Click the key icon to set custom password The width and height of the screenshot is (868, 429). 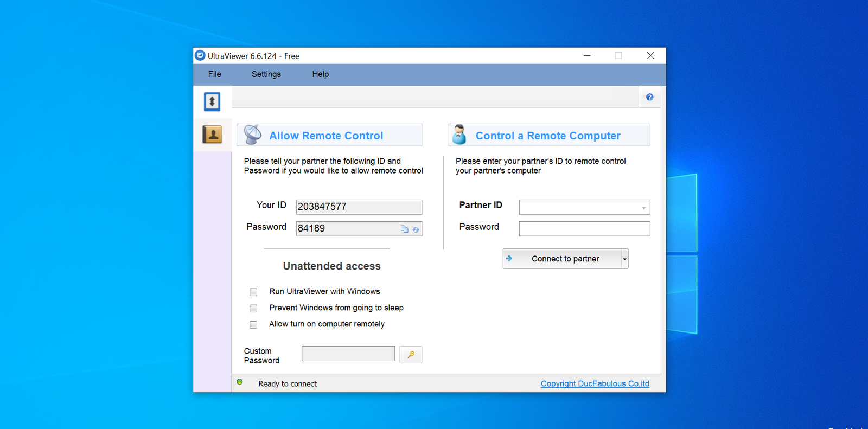click(411, 355)
